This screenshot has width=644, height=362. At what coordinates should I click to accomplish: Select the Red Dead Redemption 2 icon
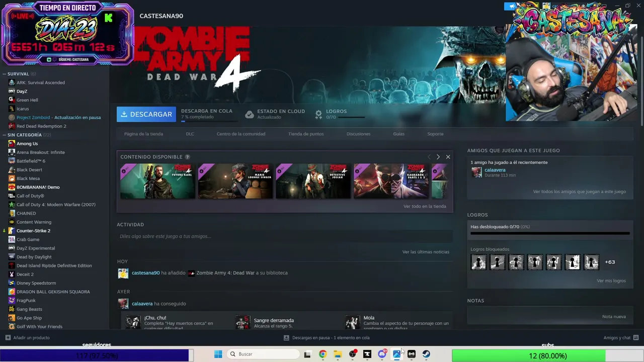[12, 126]
